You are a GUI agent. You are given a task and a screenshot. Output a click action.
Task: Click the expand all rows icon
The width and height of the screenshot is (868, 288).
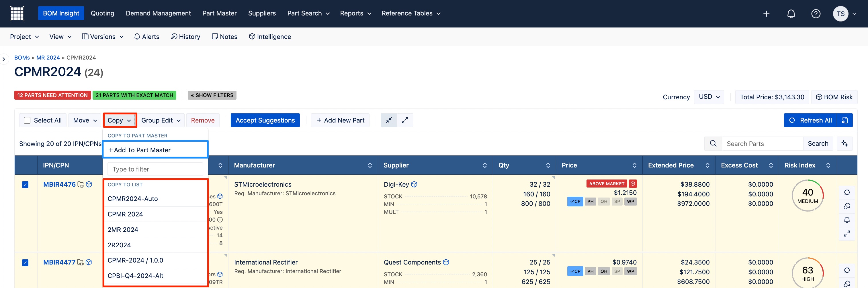(x=405, y=120)
